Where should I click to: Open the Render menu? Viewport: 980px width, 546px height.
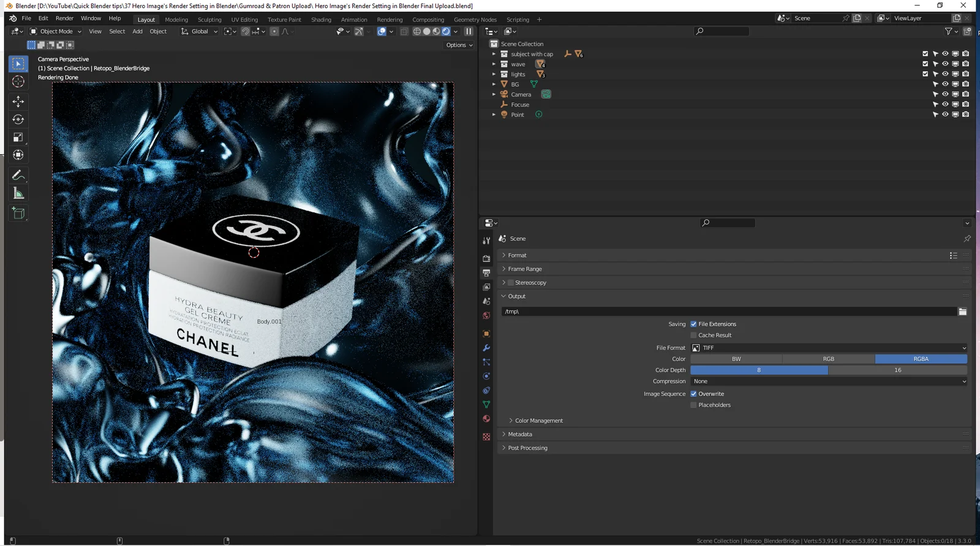[64, 18]
